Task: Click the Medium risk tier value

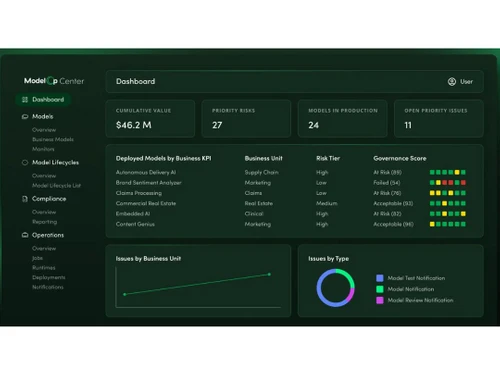Action: 327,203
